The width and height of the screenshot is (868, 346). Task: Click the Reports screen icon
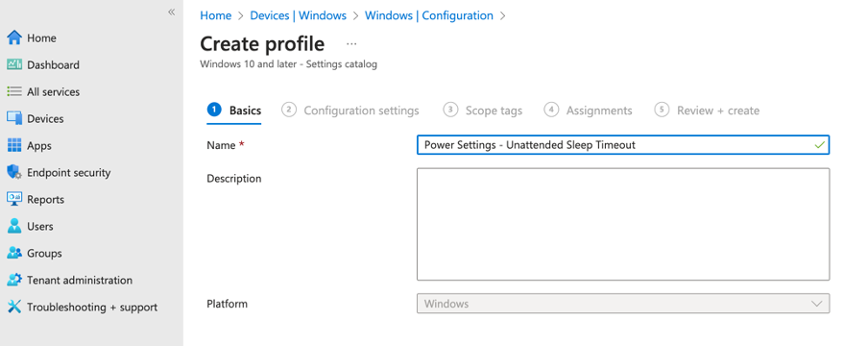tap(14, 199)
